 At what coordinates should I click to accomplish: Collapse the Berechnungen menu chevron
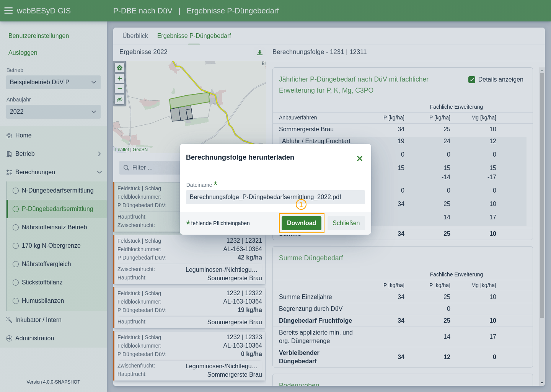point(99,172)
